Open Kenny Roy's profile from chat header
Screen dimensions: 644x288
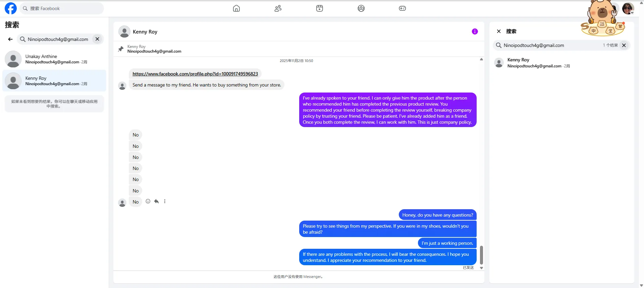pyautogui.click(x=145, y=32)
